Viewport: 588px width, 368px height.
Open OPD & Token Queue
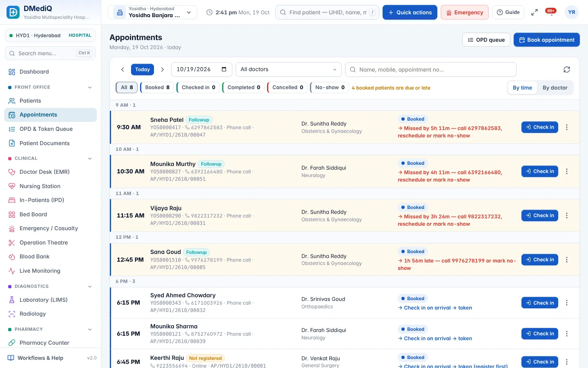click(50, 129)
